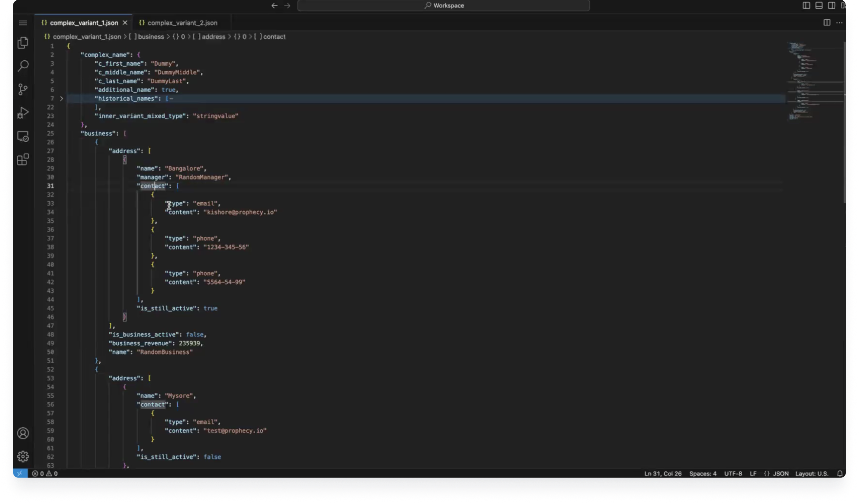
Task: Click the business breadcrumb segment
Action: [x=151, y=37]
